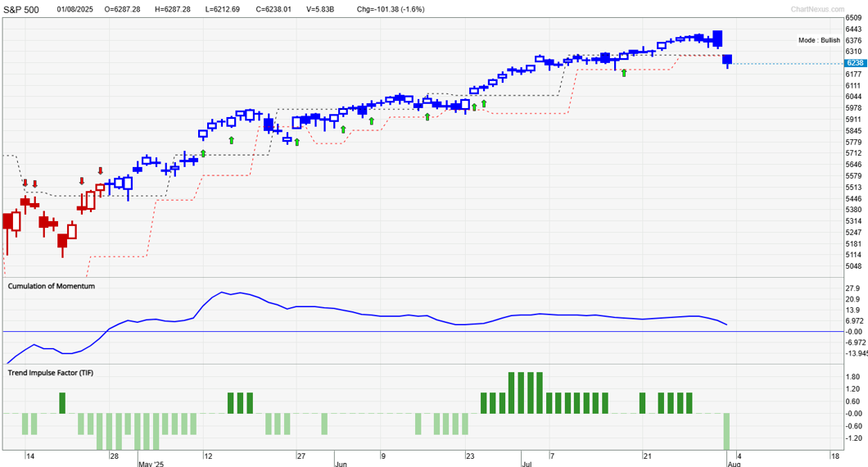Click the 6.972 momentum axis value

point(854,321)
